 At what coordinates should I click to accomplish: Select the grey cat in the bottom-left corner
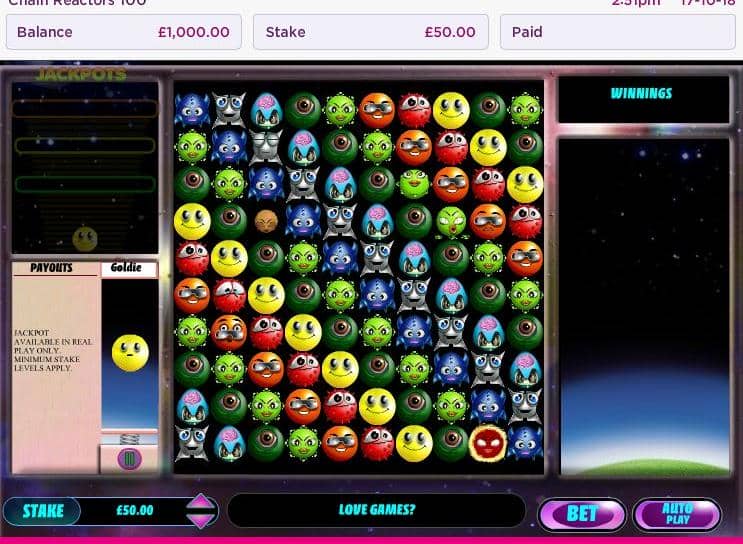[x=192, y=443]
